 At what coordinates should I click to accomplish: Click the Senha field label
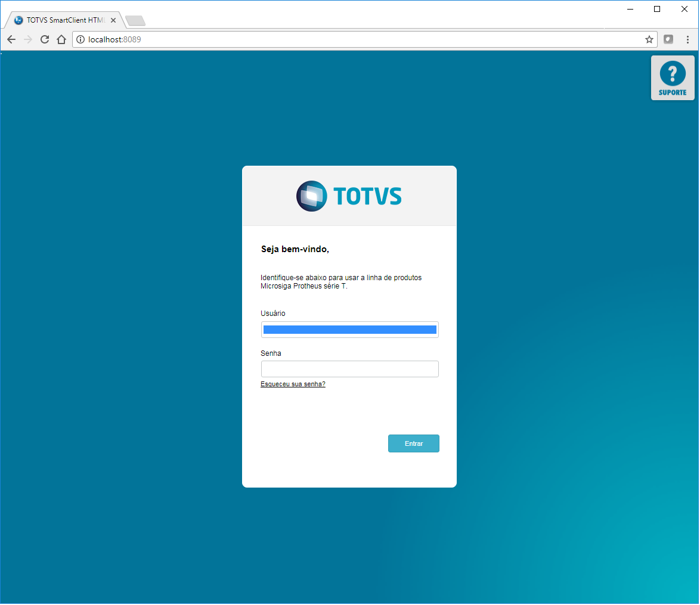tap(271, 353)
